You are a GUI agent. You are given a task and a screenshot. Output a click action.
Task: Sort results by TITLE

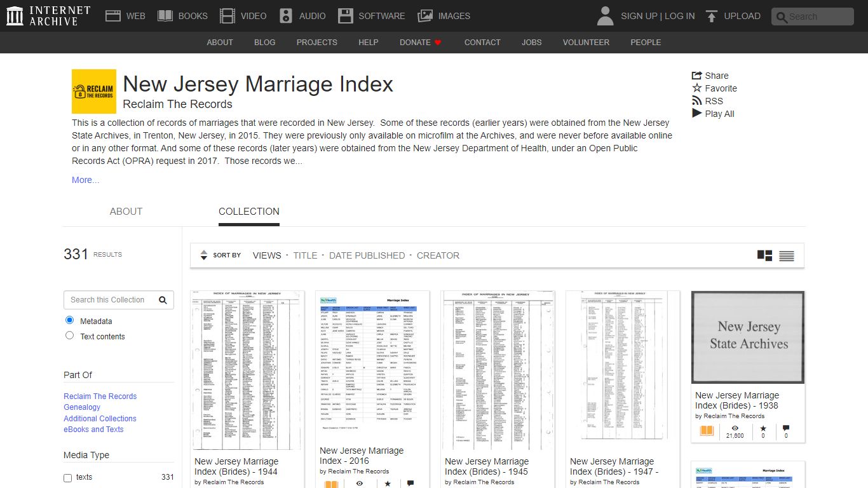305,255
